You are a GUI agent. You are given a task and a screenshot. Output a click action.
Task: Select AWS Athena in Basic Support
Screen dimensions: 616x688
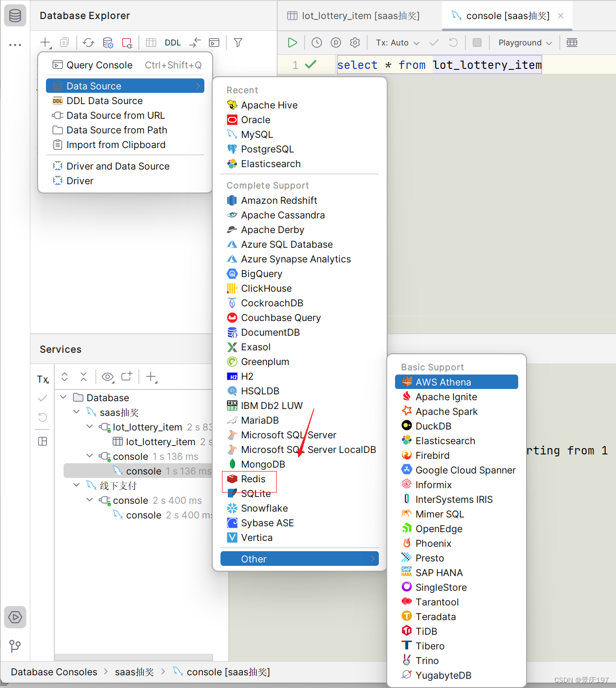point(457,382)
